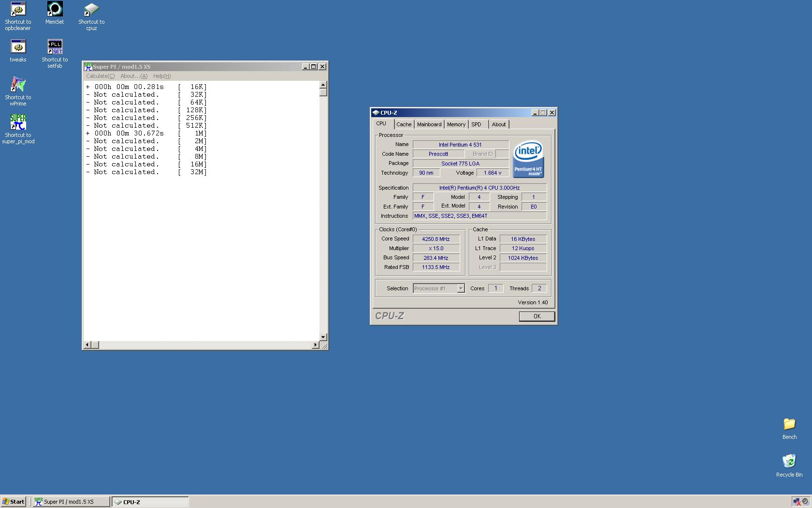Click the 1M result line 30.672s
The width and height of the screenshot is (812, 508).
pyautogui.click(x=146, y=134)
